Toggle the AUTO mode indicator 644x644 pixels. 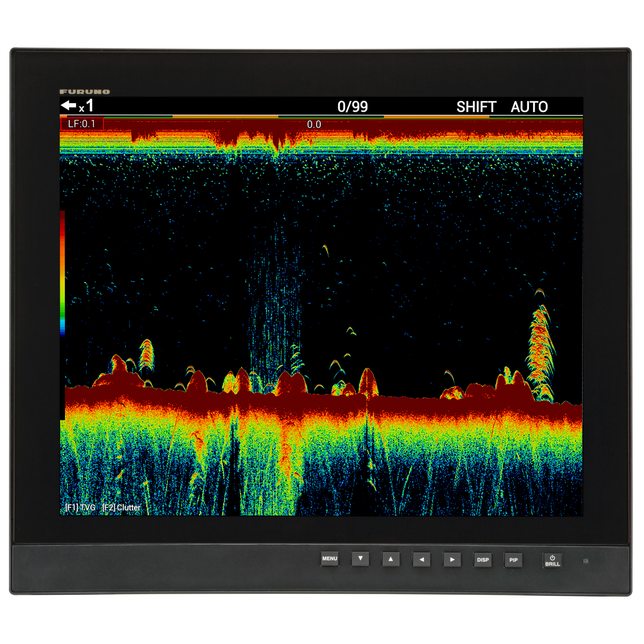529,106
